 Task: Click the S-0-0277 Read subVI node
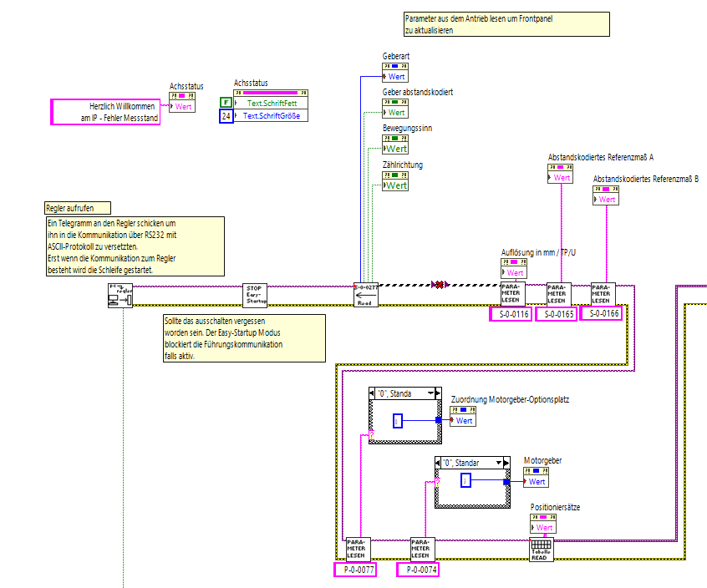366,296
